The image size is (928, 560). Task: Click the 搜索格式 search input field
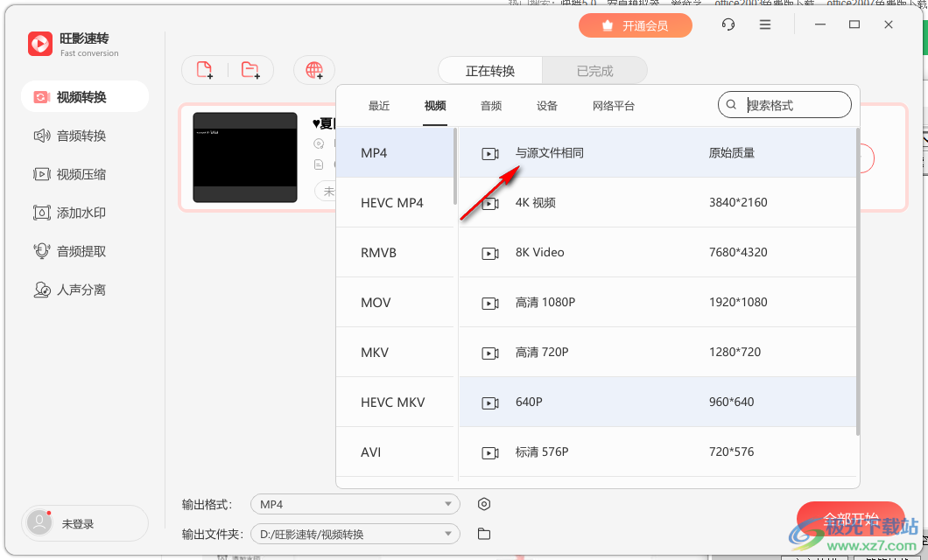pos(784,104)
